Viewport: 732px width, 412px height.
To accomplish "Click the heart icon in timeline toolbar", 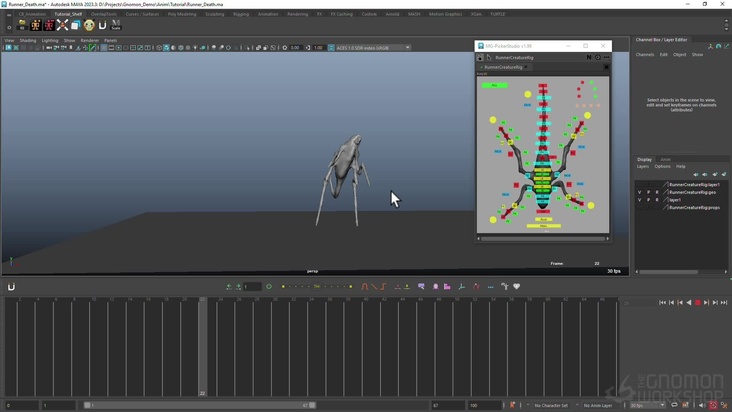I will (x=517, y=287).
